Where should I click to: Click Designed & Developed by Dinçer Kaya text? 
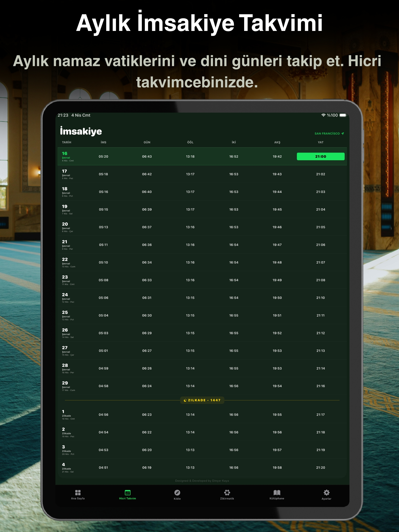pyautogui.click(x=202, y=481)
